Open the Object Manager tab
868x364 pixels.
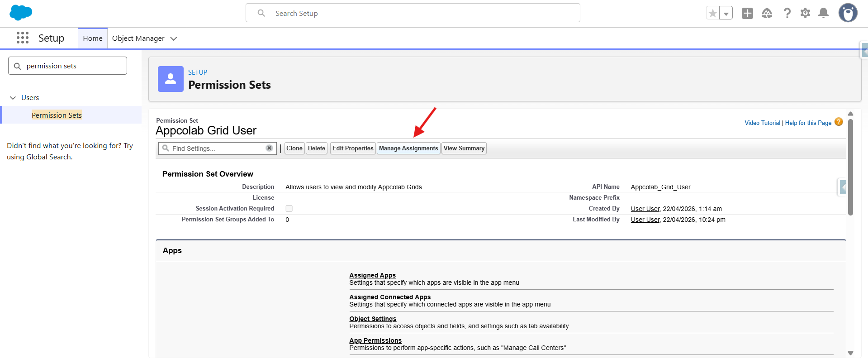pos(138,38)
